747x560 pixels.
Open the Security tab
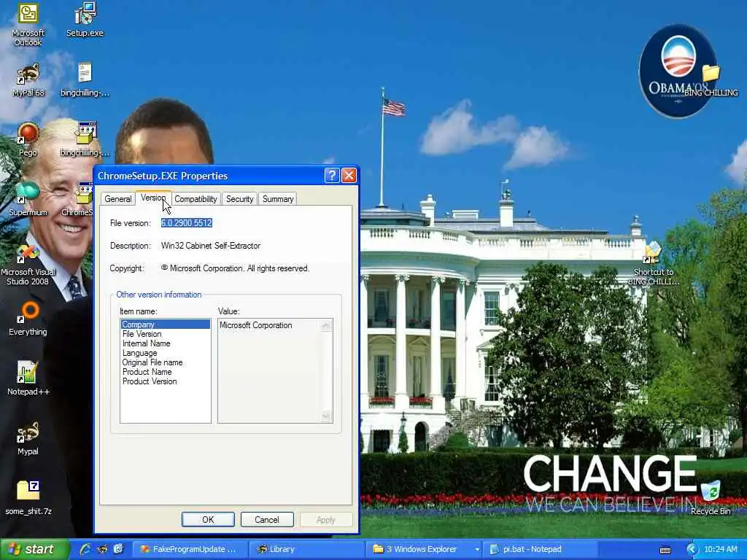point(239,199)
